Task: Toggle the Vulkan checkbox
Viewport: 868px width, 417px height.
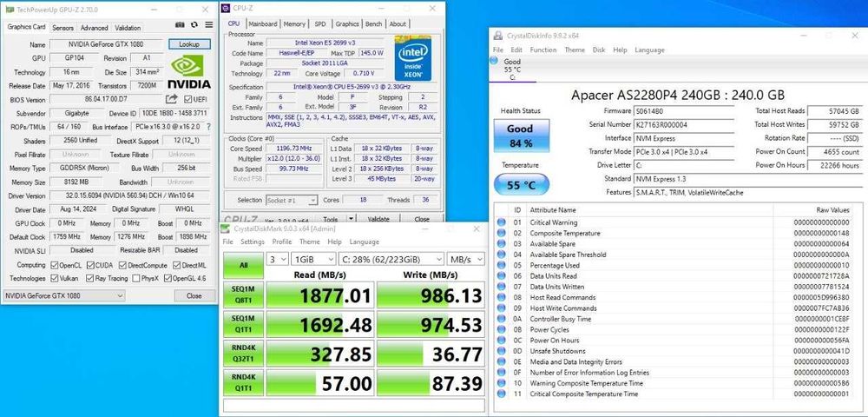Action: 55,279
